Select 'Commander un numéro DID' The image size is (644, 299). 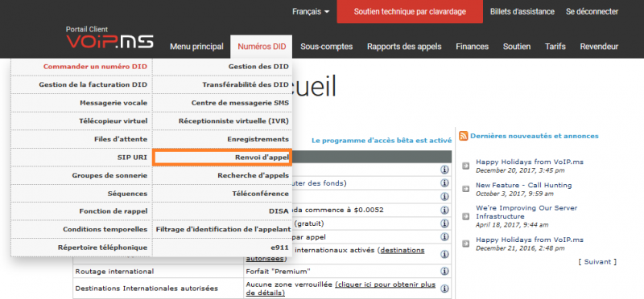coord(82,67)
